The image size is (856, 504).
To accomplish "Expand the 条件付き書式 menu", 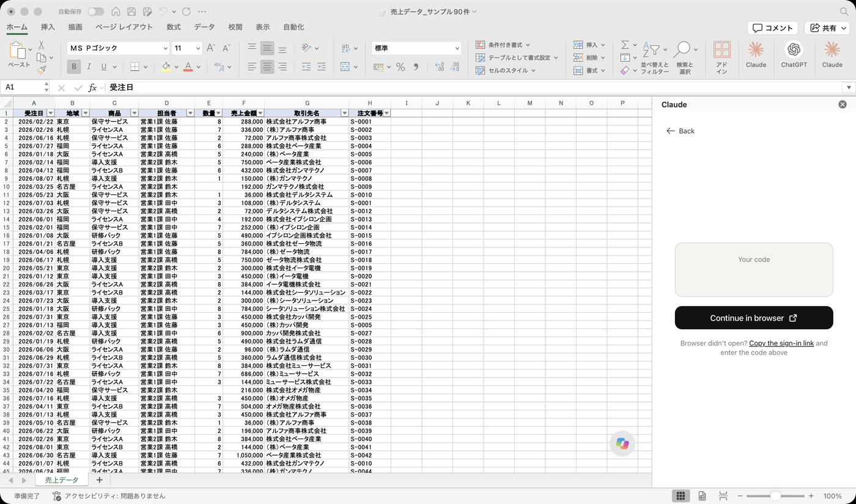I will (x=503, y=45).
